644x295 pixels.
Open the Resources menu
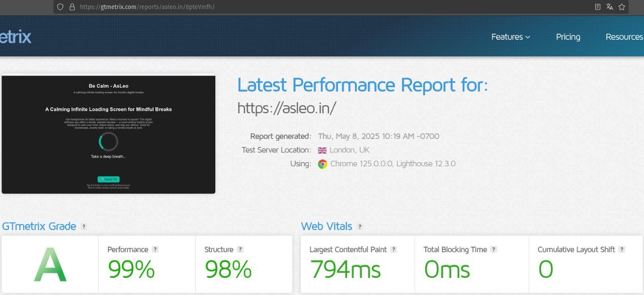point(624,37)
